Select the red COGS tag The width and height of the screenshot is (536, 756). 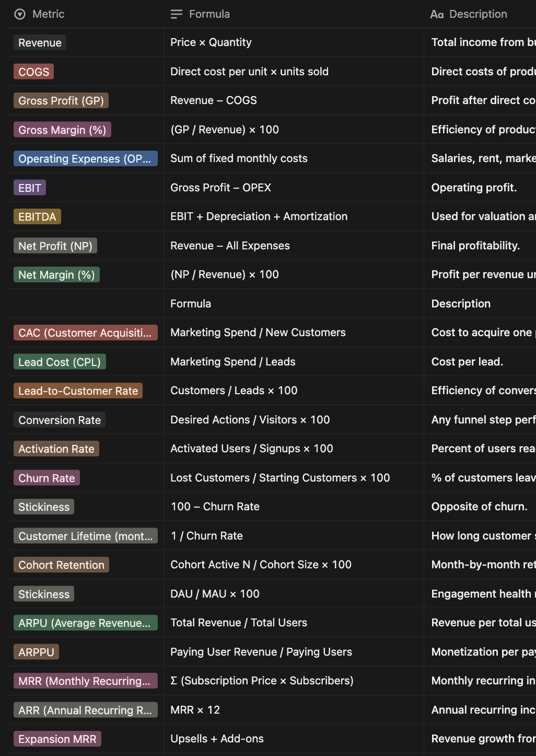point(34,72)
